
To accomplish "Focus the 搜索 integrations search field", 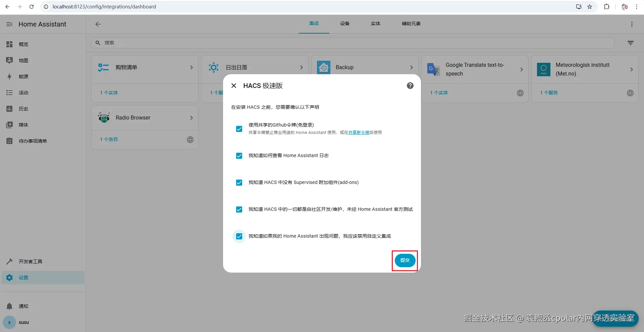I will 353,43.
